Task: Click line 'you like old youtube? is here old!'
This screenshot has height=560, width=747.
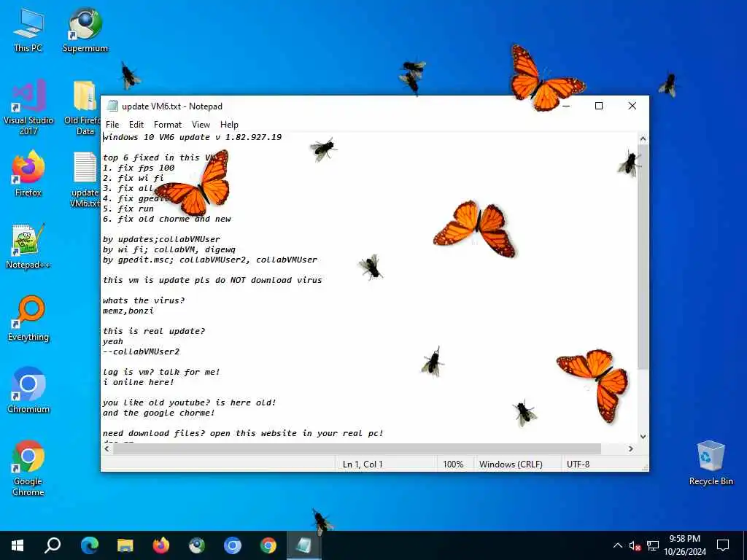Action: 190,402
